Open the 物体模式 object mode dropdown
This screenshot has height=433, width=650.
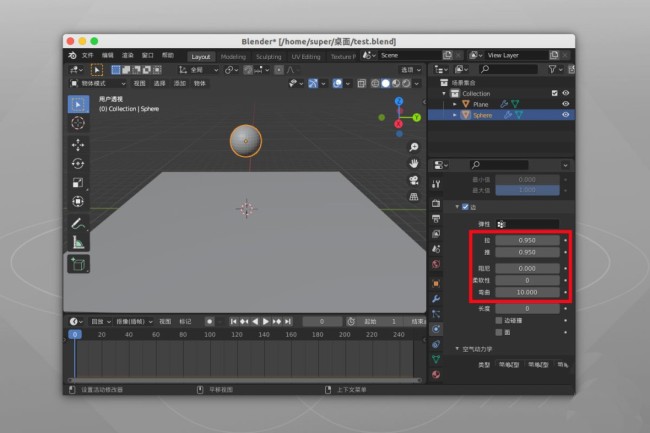click(97, 84)
